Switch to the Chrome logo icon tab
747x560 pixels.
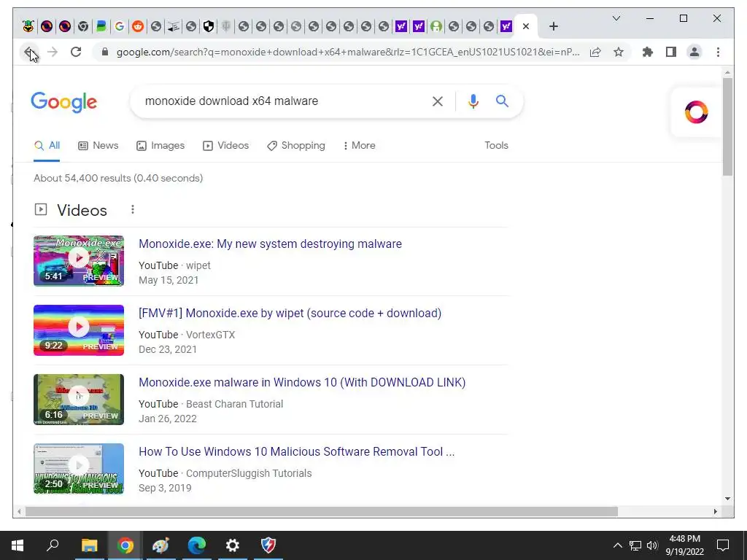coord(83,26)
